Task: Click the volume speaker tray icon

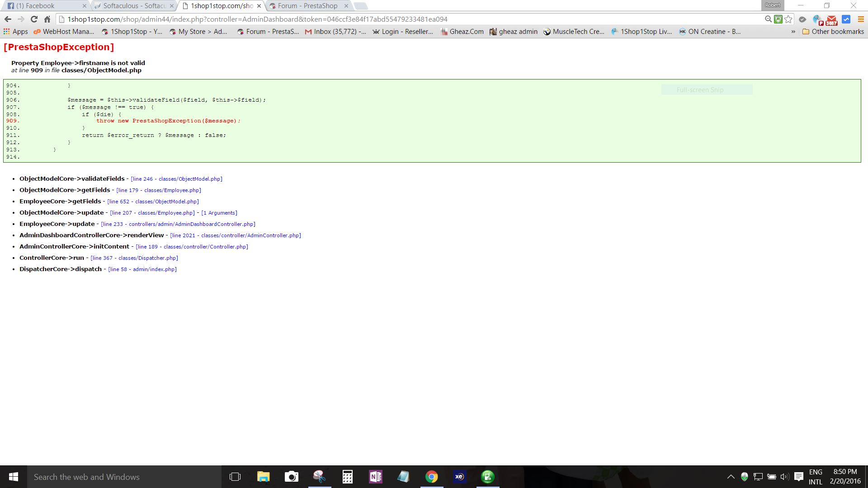Action: point(785,477)
